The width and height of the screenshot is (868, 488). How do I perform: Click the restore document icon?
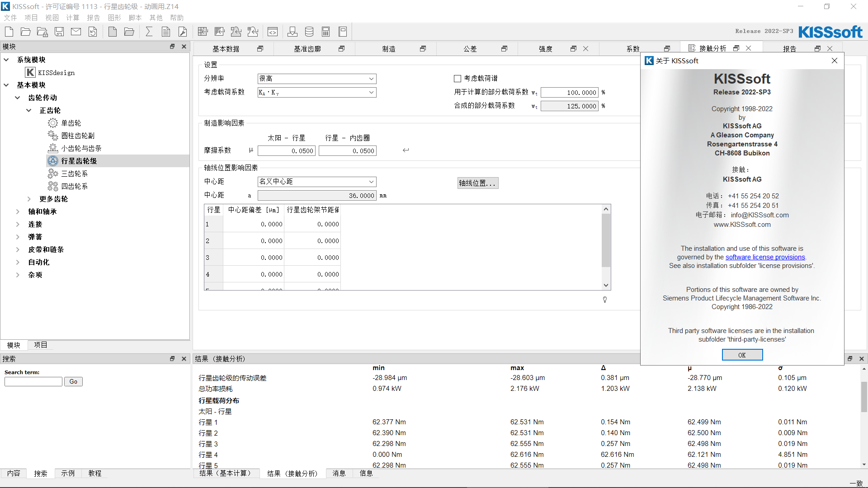click(93, 32)
